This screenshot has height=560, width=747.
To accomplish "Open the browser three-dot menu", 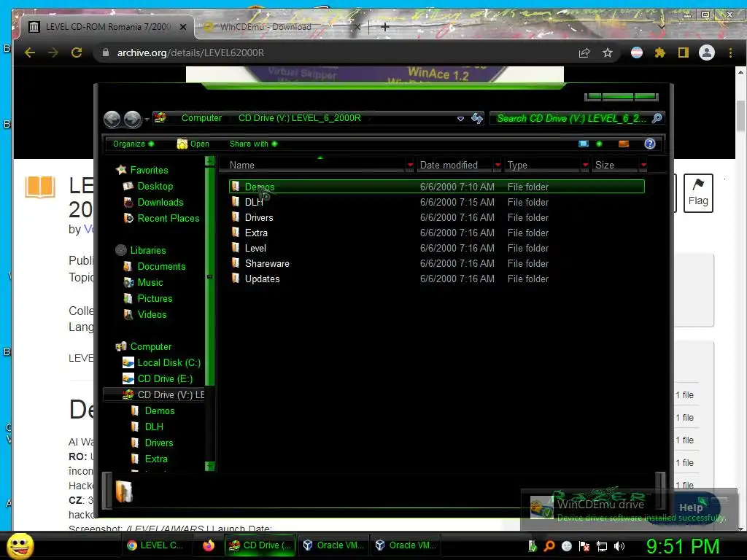I will point(730,52).
